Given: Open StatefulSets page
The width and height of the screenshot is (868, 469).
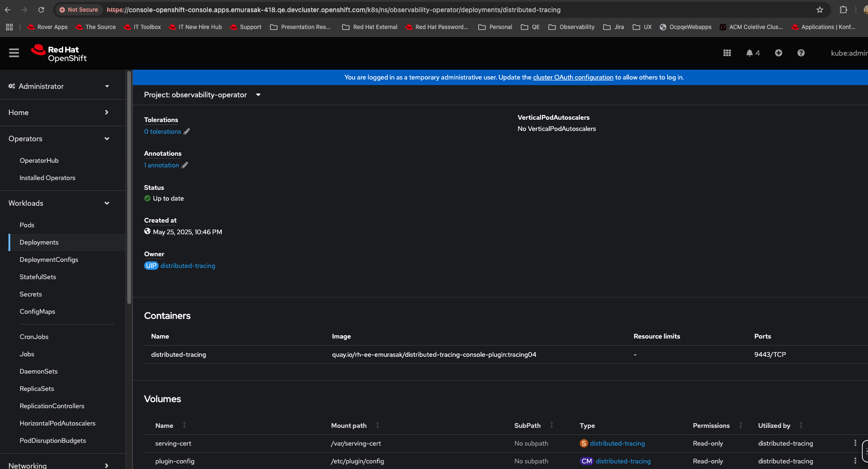Looking at the screenshot, I should (38, 277).
